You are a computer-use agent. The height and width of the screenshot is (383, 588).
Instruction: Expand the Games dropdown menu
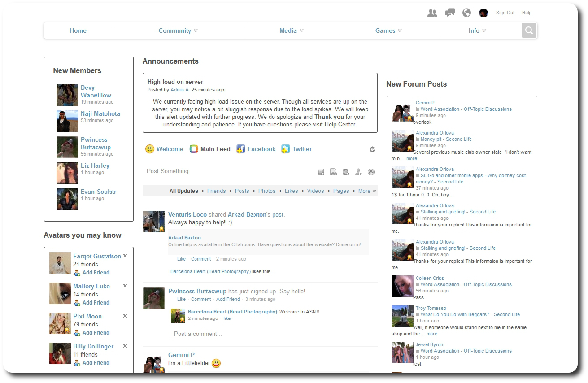[x=388, y=30]
